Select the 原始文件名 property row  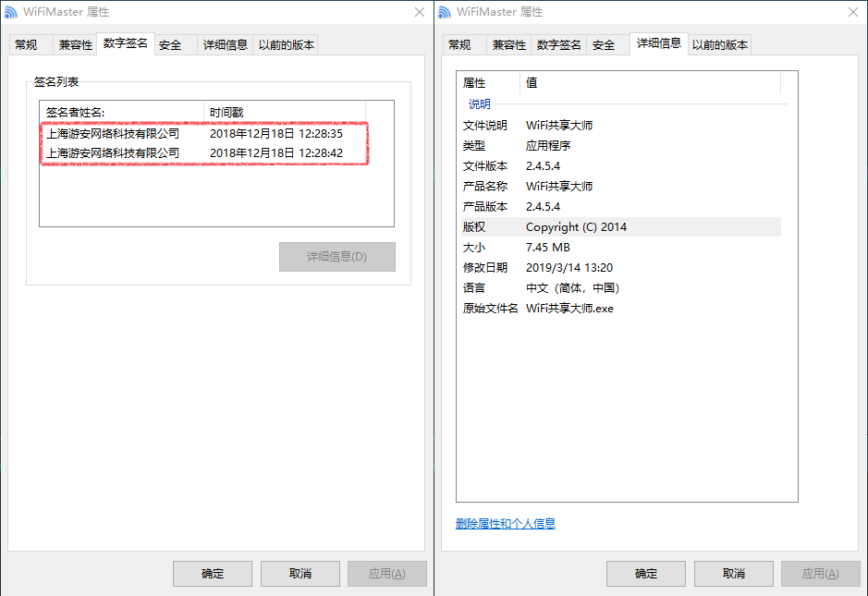click(619, 308)
